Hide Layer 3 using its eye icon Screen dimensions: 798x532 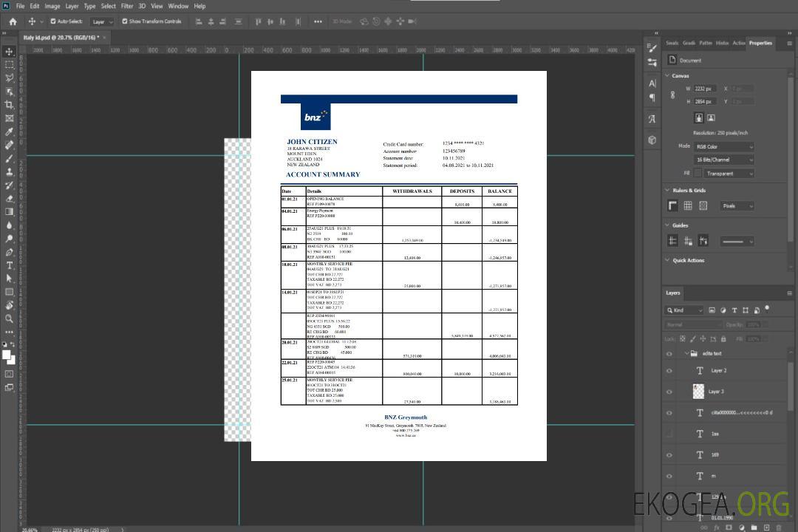point(669,392)
